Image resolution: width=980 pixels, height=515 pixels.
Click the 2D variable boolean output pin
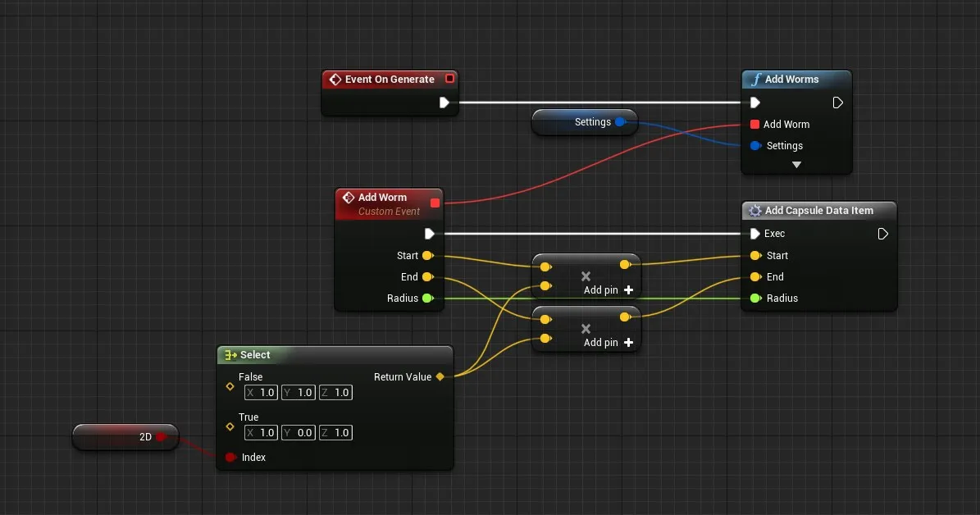pyautogui.click(x=161, y=437)
